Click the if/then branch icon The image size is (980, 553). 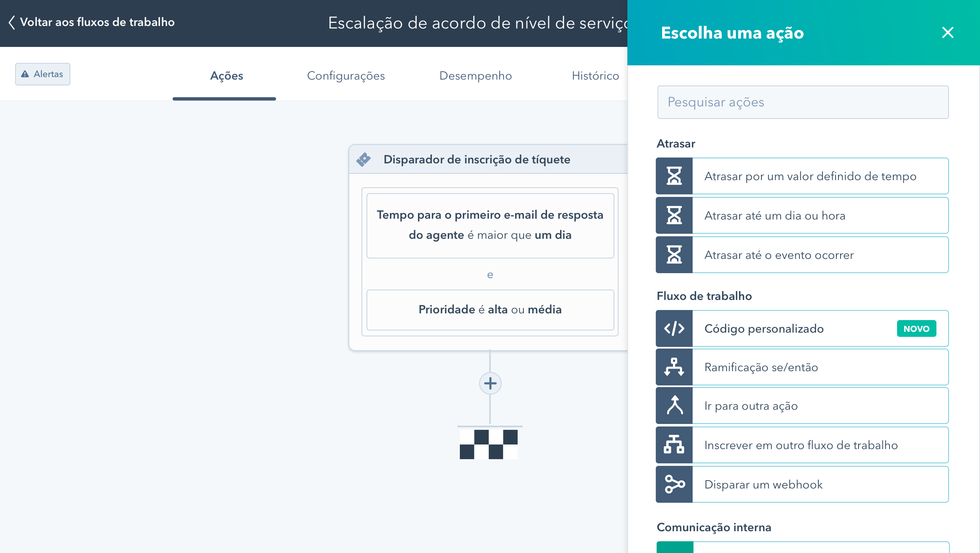(674, 367)
